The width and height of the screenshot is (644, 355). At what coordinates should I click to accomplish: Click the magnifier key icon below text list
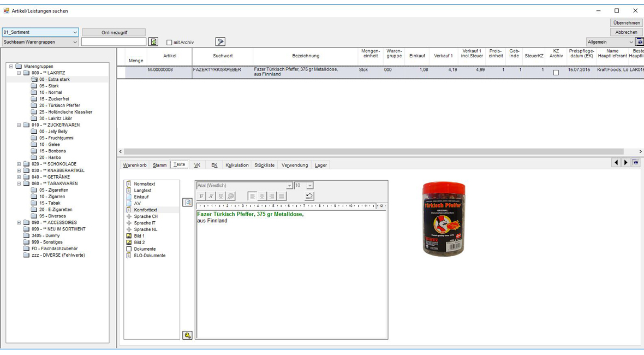[187, 335]
